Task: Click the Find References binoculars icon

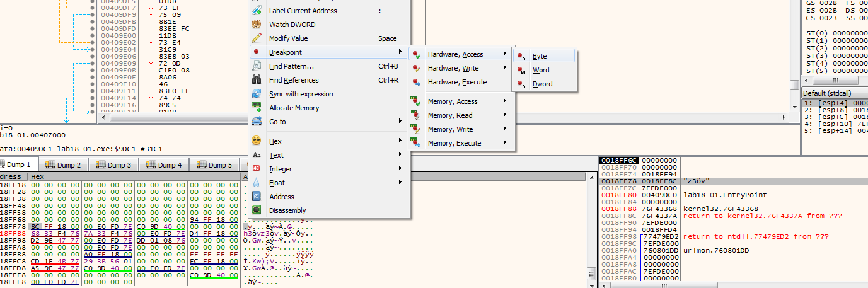Action: click(257, 80)
